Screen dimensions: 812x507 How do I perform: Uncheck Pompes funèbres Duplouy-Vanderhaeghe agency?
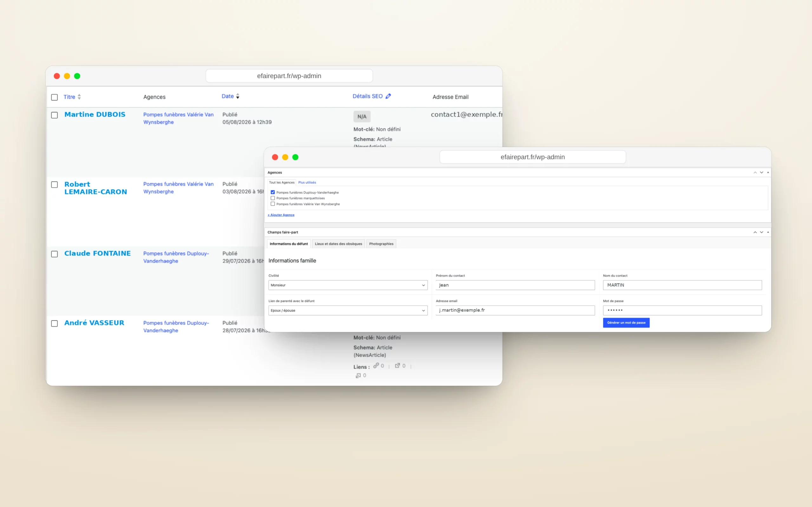[273, 192]
